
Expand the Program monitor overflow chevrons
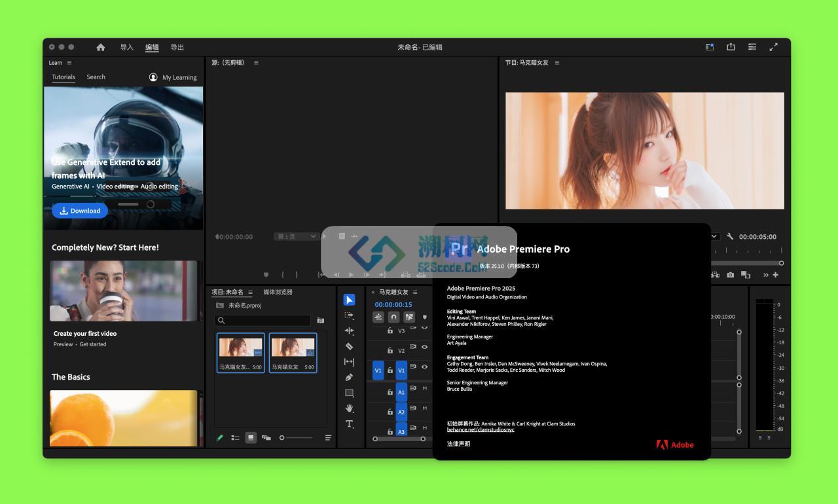point(766,275)
